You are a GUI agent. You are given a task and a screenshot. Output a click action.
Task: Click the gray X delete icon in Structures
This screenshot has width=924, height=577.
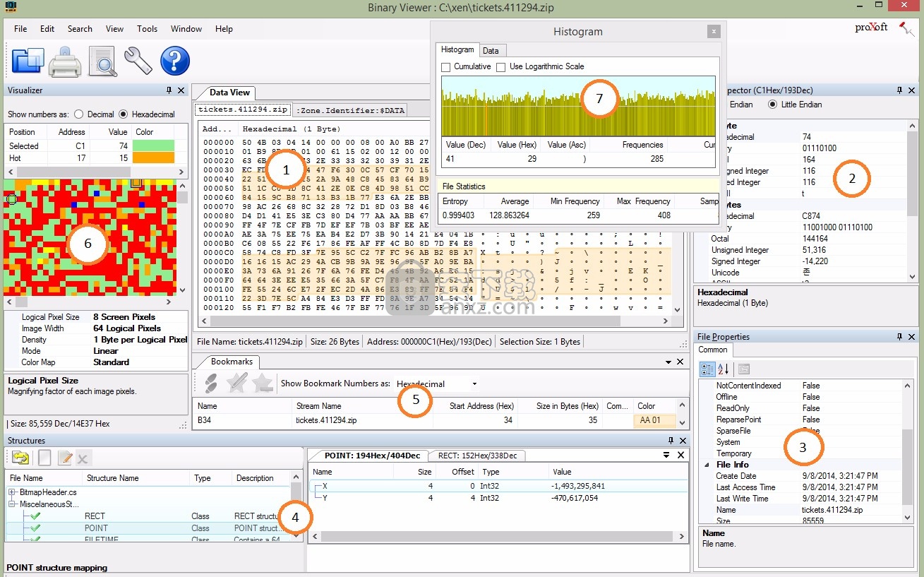coord(83,458)
